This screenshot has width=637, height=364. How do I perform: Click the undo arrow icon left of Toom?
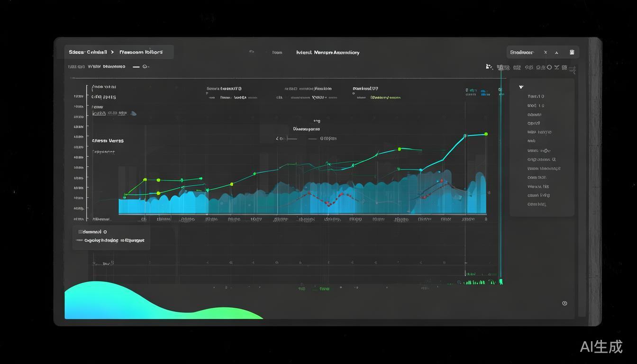pos(251,52)
